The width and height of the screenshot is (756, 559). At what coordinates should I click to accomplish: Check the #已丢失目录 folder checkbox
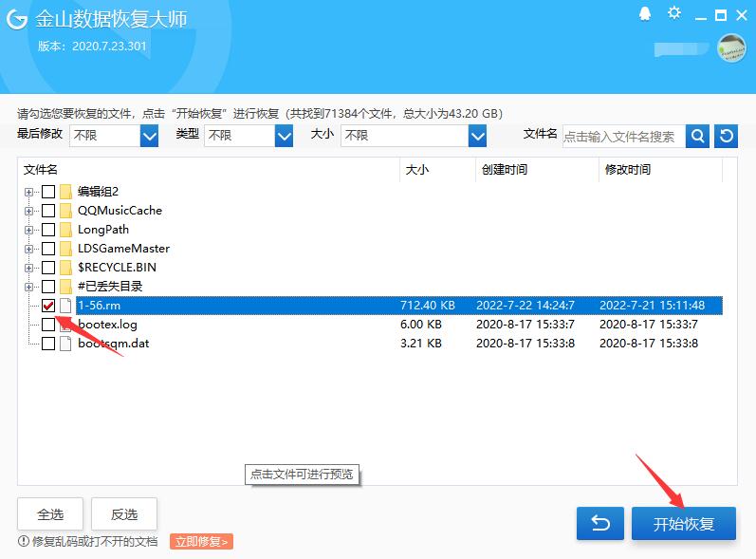point(48,287)
